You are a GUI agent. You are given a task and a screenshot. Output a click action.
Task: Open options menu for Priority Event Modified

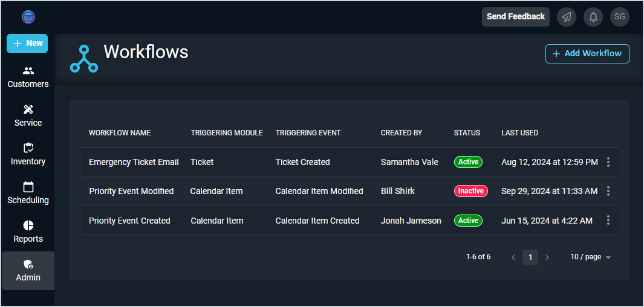click(x=608, y=191)
